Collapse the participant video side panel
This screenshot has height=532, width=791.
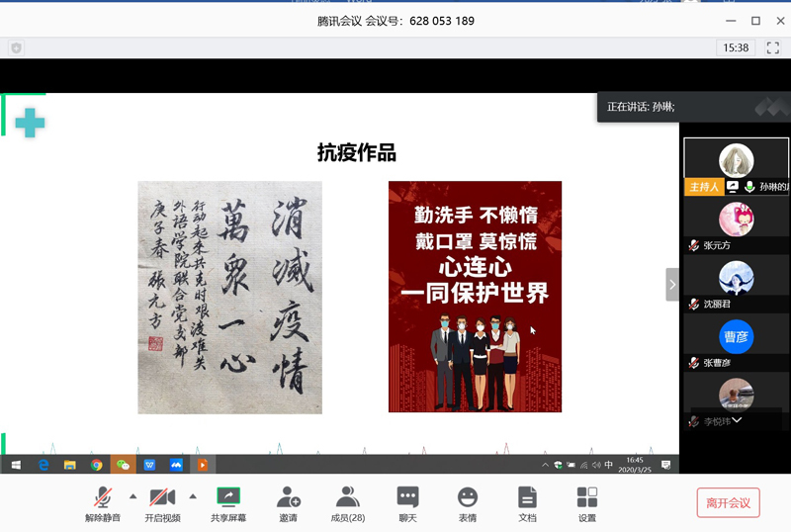[672, 285]
